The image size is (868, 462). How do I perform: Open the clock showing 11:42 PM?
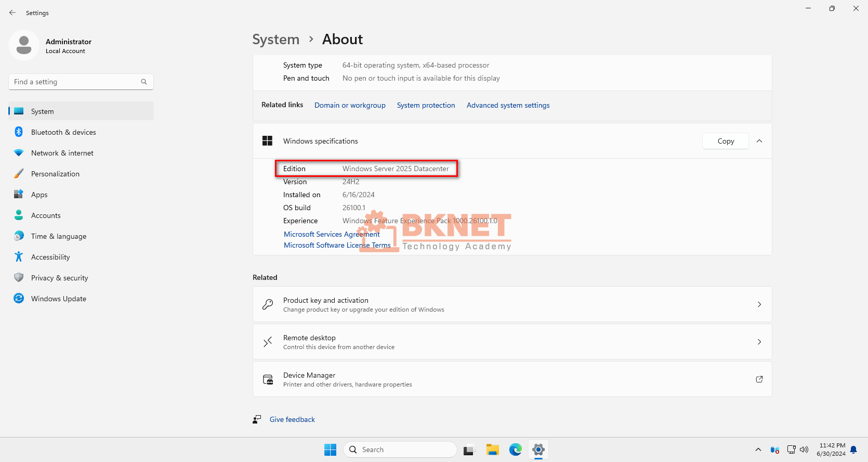(x=831, y=450)
